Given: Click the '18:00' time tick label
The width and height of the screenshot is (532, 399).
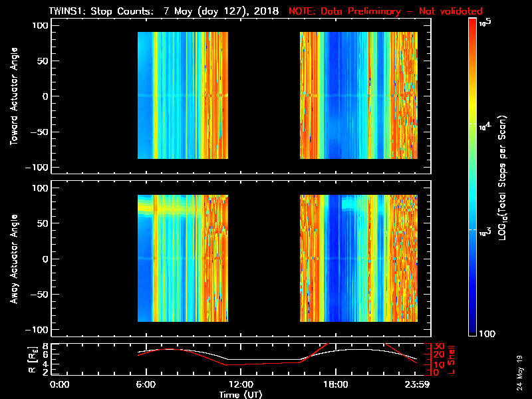Looking at the screenshot, I should pos(336,384).
